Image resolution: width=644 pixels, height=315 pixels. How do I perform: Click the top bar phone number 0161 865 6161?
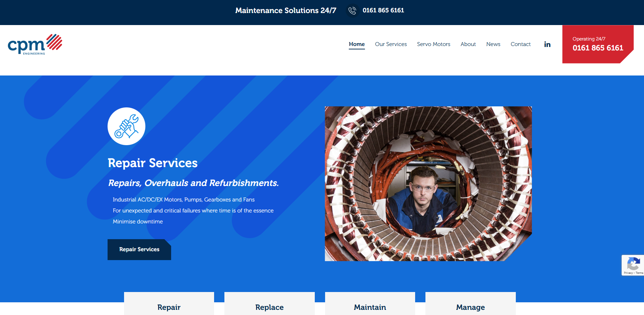[x=383, y=10]
